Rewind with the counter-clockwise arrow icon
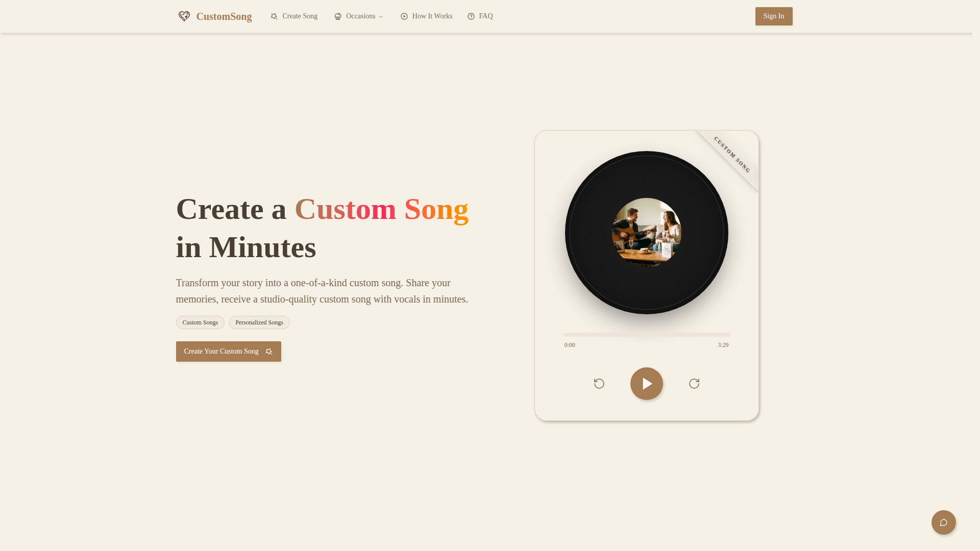 [599, 384]
